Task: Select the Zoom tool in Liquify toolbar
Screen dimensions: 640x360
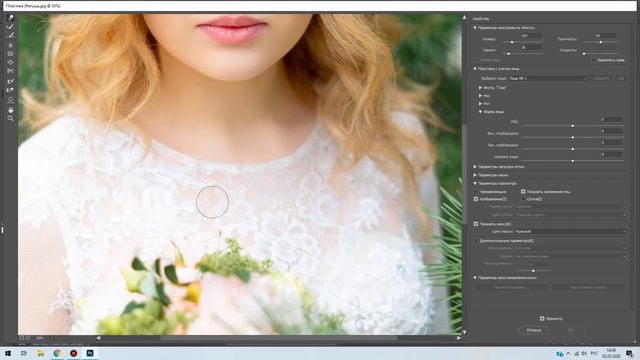Action: pyautogui.click(x=11, y=119)
